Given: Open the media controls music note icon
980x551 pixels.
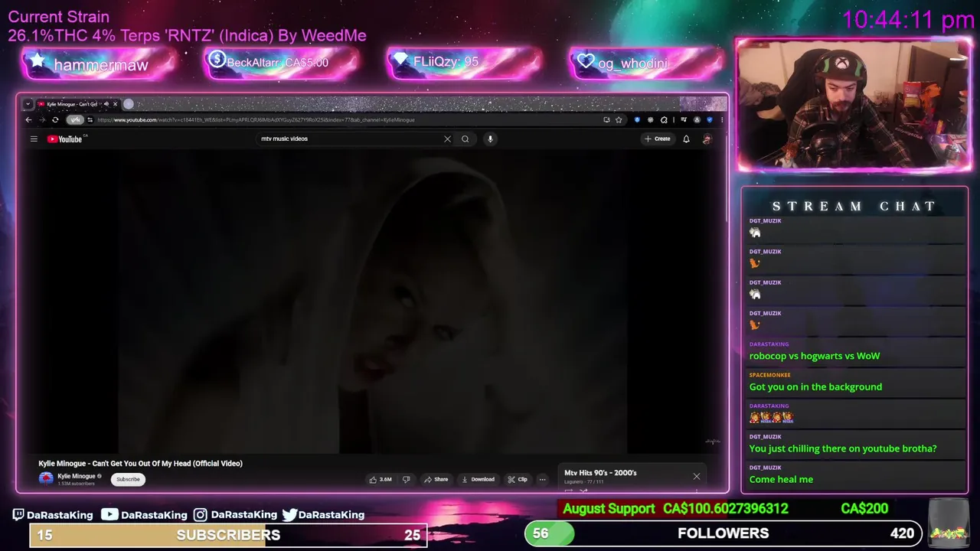Looking at the screenshot, I should click(684, 119).
